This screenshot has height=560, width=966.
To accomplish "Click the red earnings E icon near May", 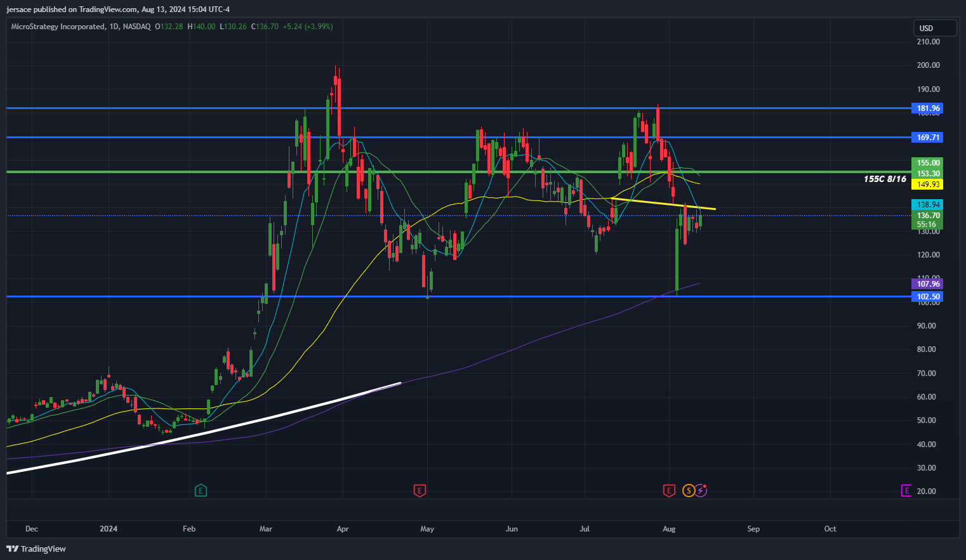I will point(419,490).
